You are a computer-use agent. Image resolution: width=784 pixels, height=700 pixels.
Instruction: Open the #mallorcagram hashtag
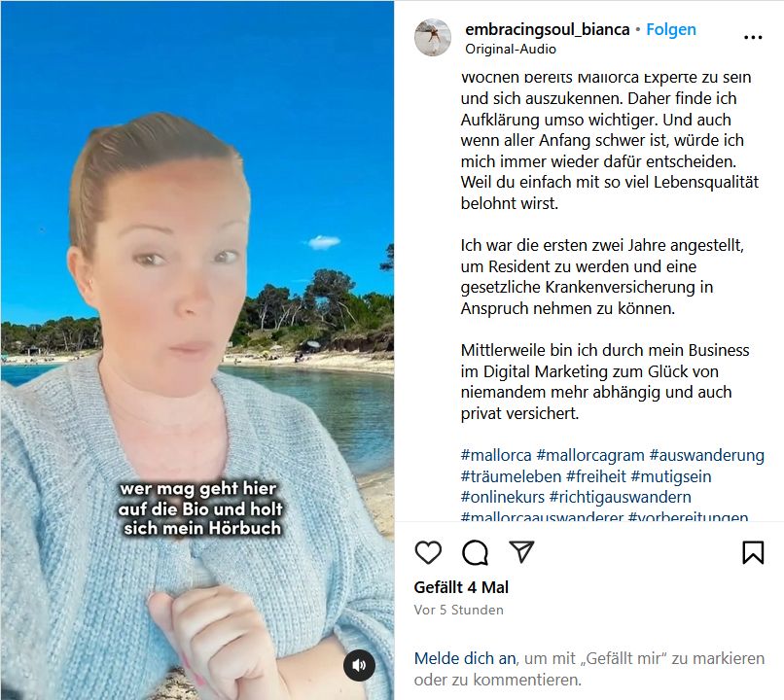click(x=590, y=455)
